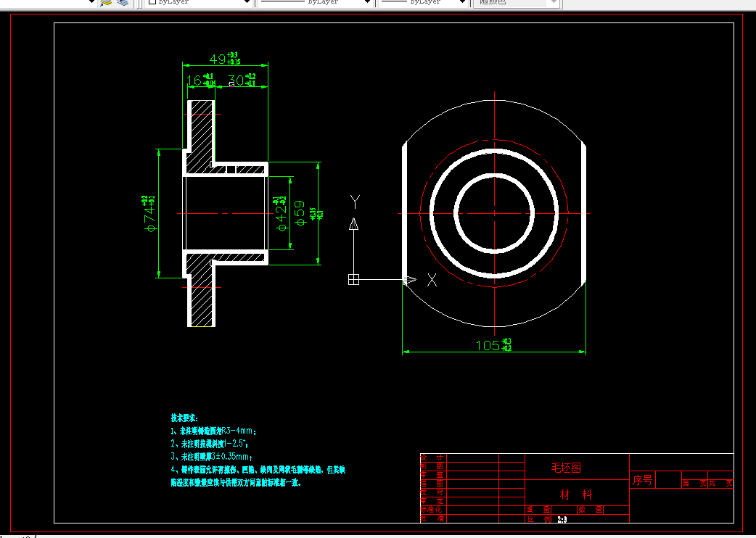
Task: Click the 技术要求 heading text
Action: (184, 418)
